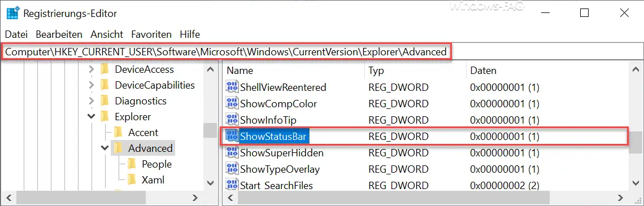Open the Favoriten menu
The width and height of the screenshot is (644, 206).
[x=151, y=34]
